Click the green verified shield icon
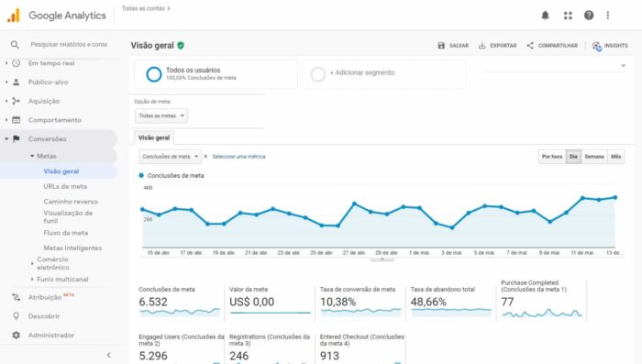Image resolution: width=642 pixels, height=364 pixels. tap(181, 46)
